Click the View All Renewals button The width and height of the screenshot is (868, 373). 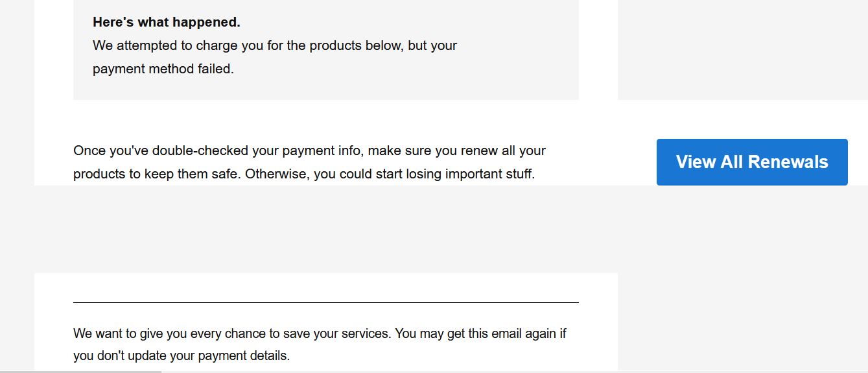tap(752, 162)
